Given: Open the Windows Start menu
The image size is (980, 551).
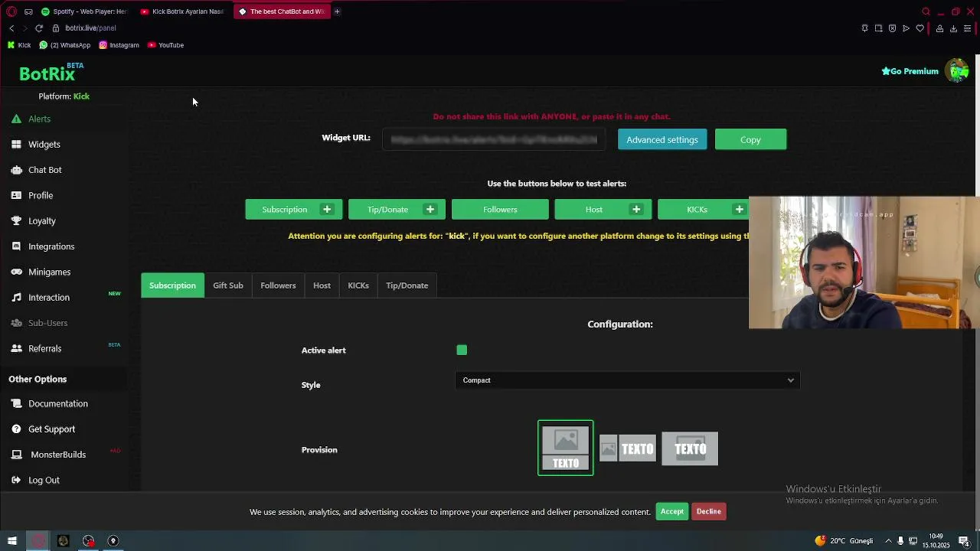Looking at the screenshot, I should click(12, 541).
